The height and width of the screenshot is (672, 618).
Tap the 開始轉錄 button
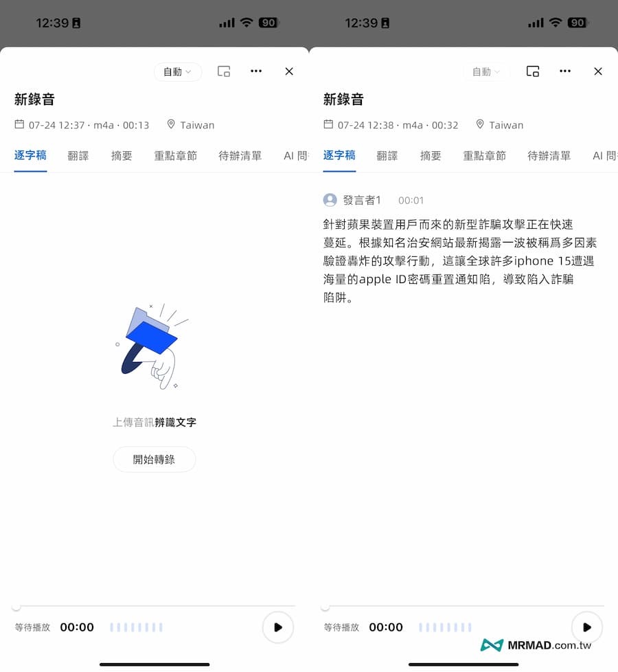[154, 460]
